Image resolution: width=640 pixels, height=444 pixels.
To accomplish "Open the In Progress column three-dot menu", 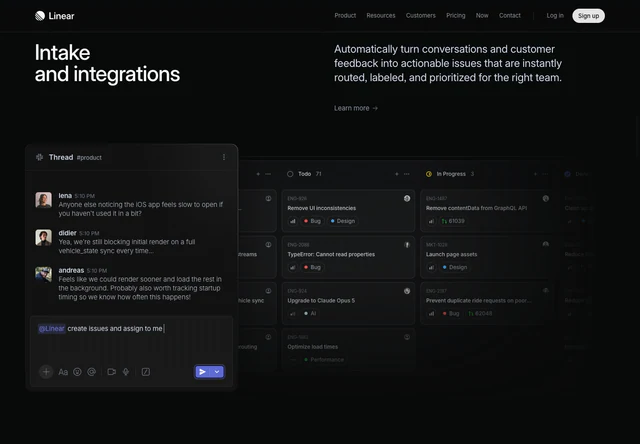I will pyautogui.click(x=545, y=174).
